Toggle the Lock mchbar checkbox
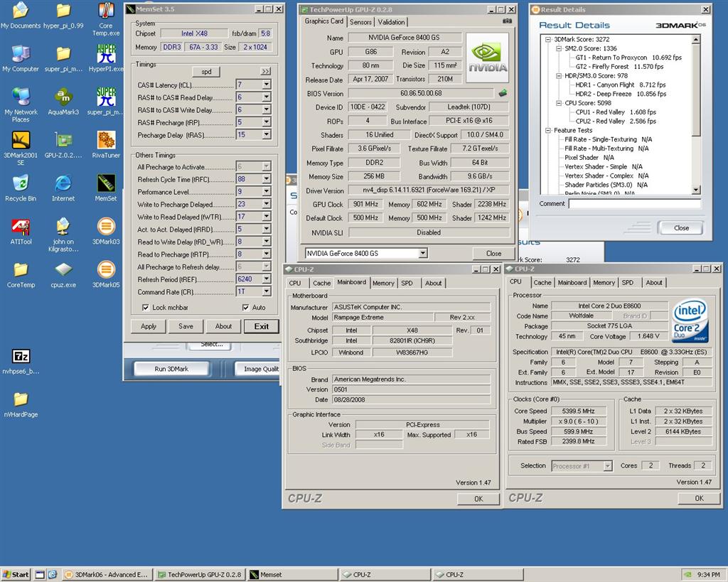728x582 pixels. [145, 307]
